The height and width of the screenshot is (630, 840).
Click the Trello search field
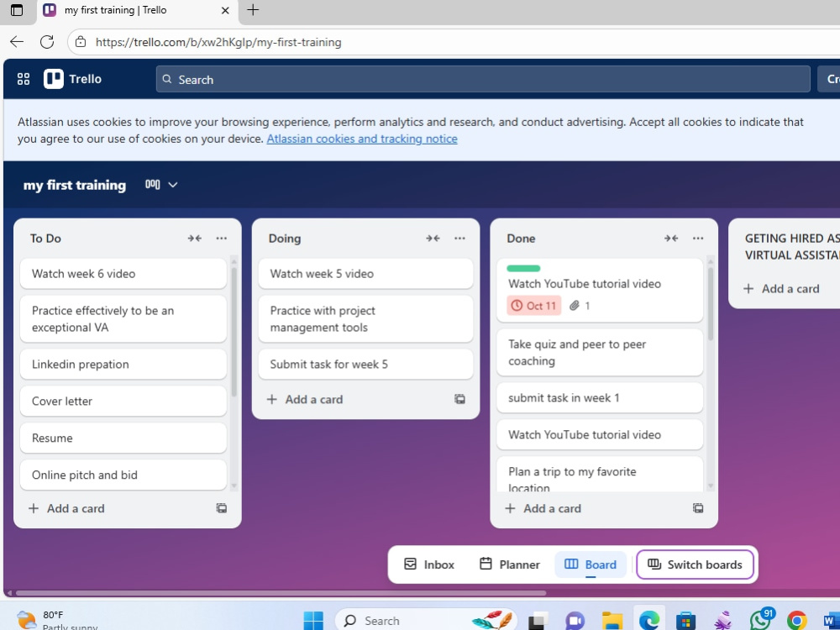click(483, 79)
